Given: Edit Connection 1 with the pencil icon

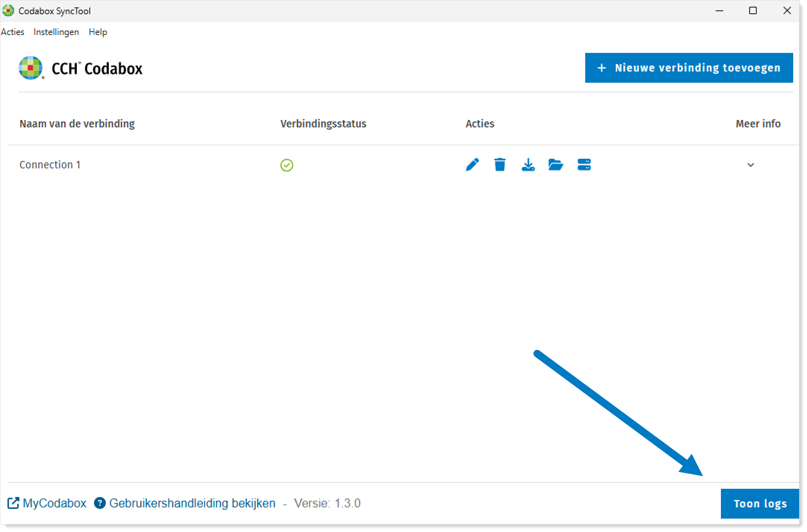Looking at the screenshot, I should [x=472, y=165].
